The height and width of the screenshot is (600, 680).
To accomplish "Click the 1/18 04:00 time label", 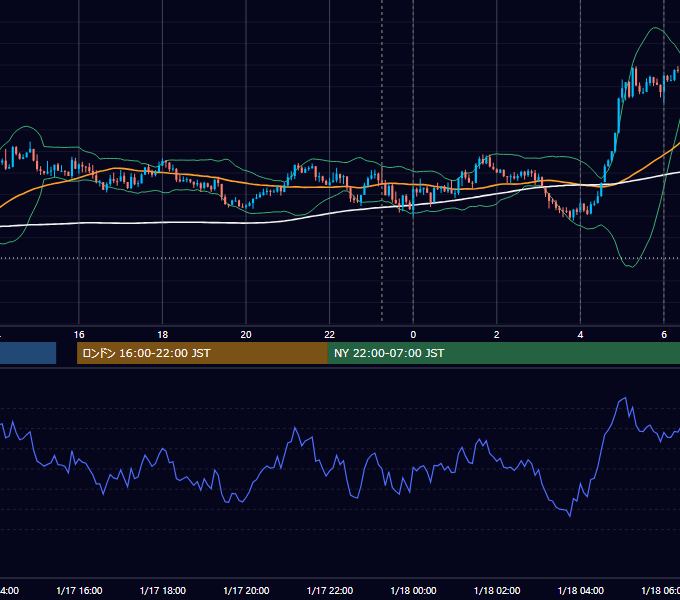I will tap(581, 590).
